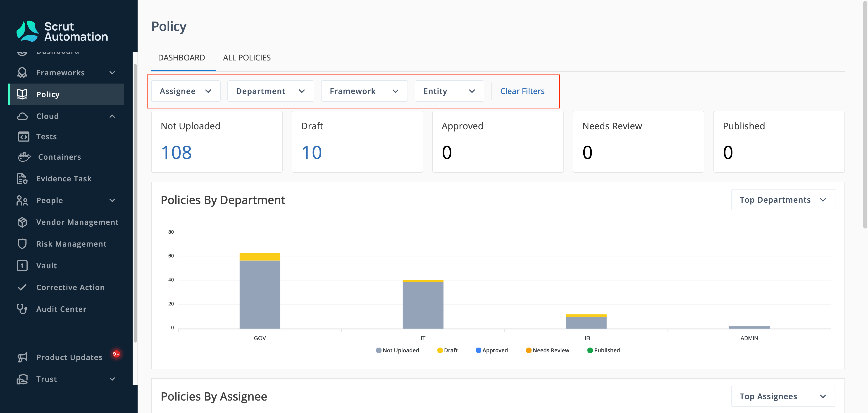Open Tests under Cloud
This screenshot has height=413, width=868.
coord(47,137)
